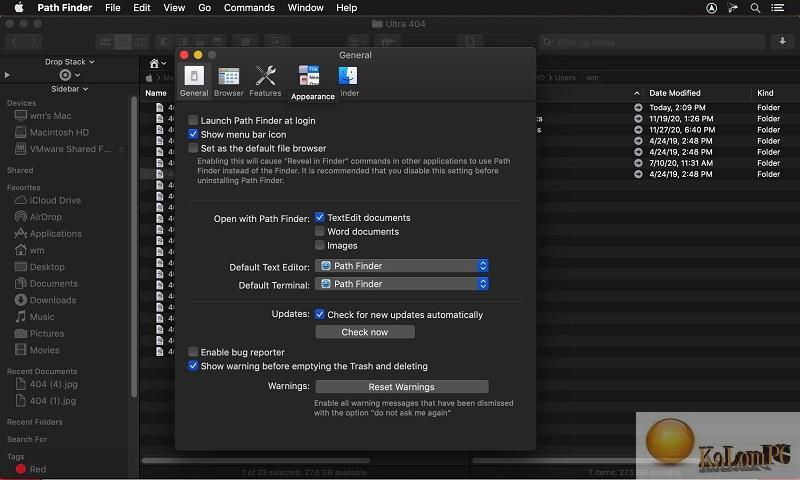
Task: Open Documents in sidebar
Action: tap(46, 284)
